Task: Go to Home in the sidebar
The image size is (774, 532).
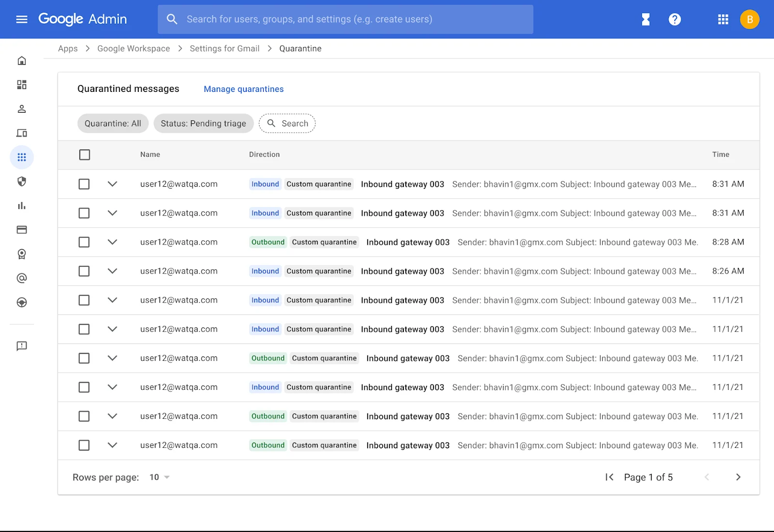Action: (x=22, y=60)
